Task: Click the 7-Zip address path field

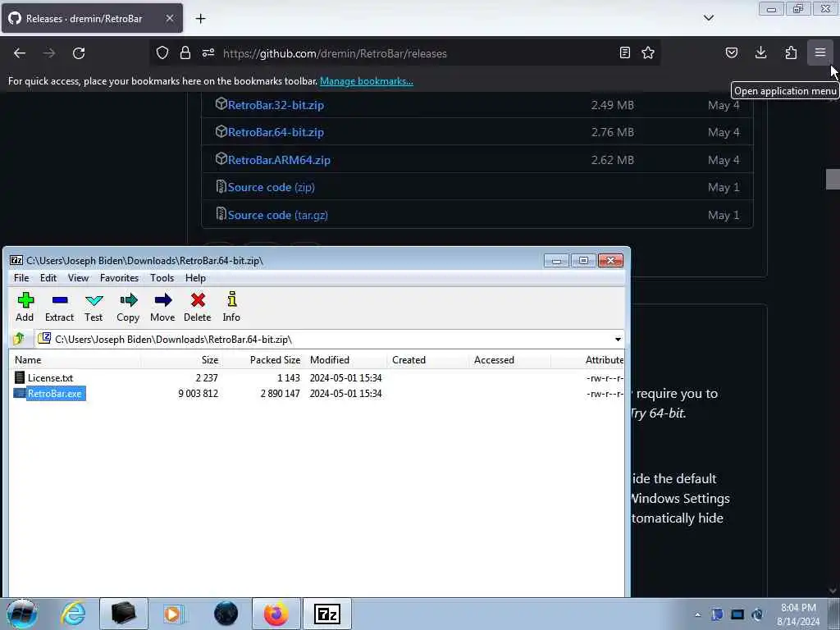Action: click(x=324, y=339)
